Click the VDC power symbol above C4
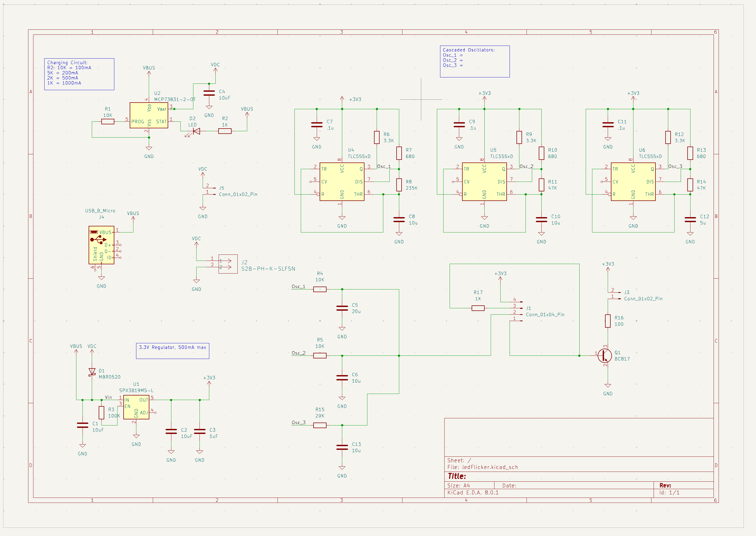The height and width of the screenshot is (536, 756). [x=215, y=68]
